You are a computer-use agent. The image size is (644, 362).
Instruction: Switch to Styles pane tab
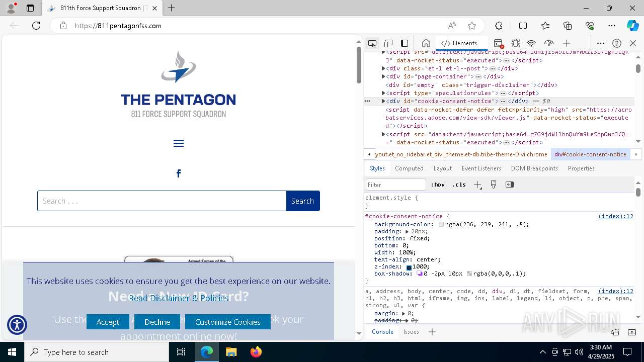point(377,168)
